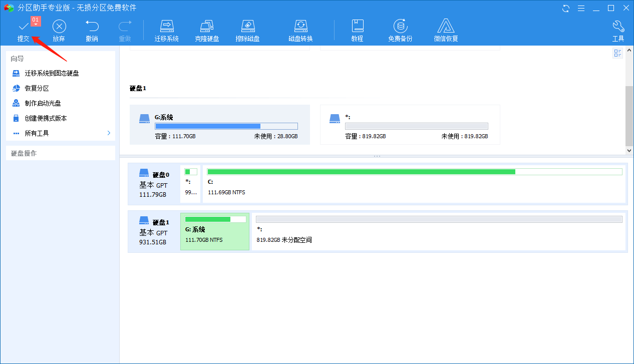The height and width of the screenshot is (364, 634).
Task: Open the 迁移系统 migrate system tool
Action: click(166, 30)
